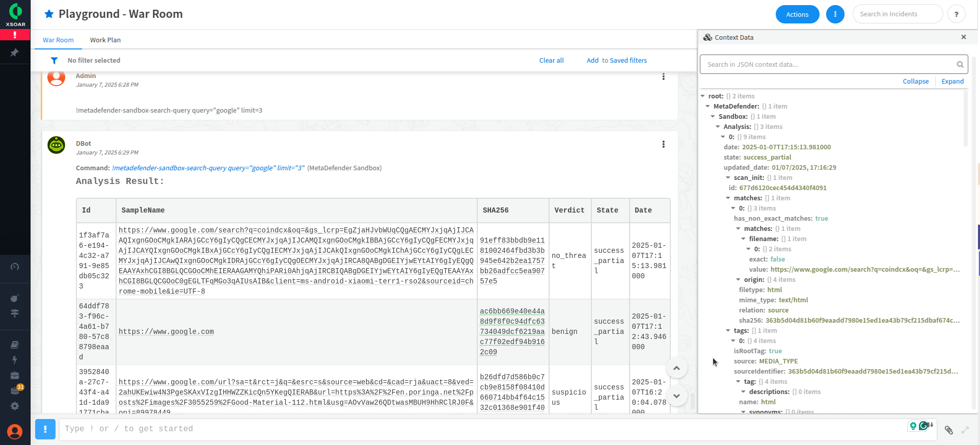Image resolution: width=980 pixels, height=445 pixels.
Task: Click Add to Saved filters link
Action: click(616, 60)
